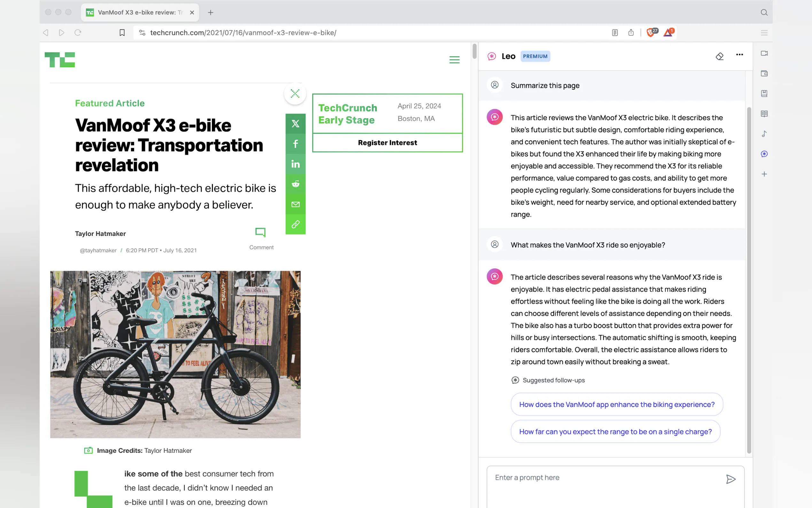Screen dimensions: 812x508
Task: Bookmark this page in the address bar
Action: (x=122, y=33)
